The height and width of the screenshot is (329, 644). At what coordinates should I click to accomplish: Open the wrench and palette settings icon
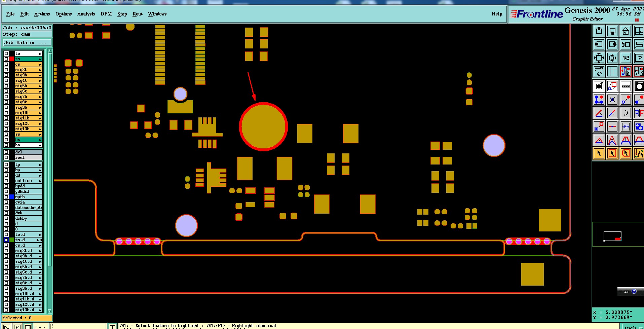pyautogui.click(x=599, y=71)
